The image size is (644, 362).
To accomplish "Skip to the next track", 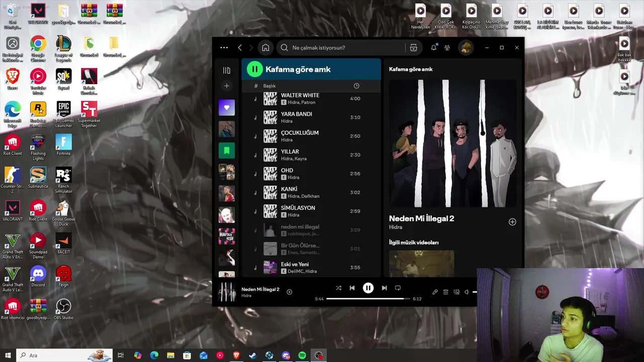I will [384, 288].
